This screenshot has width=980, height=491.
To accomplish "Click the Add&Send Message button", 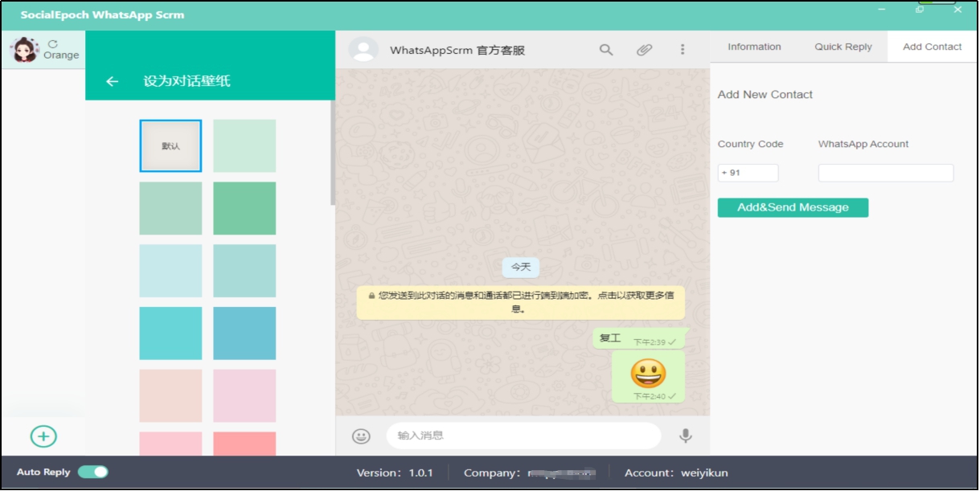I will pyautogui.click(x=793, y=207).
